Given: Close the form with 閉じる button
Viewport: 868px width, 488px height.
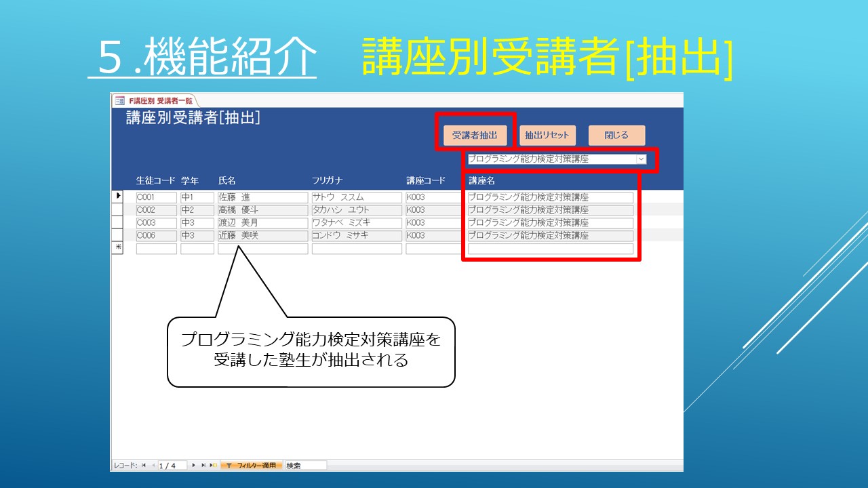Looking at the screenshot, I should coord(616,135).
